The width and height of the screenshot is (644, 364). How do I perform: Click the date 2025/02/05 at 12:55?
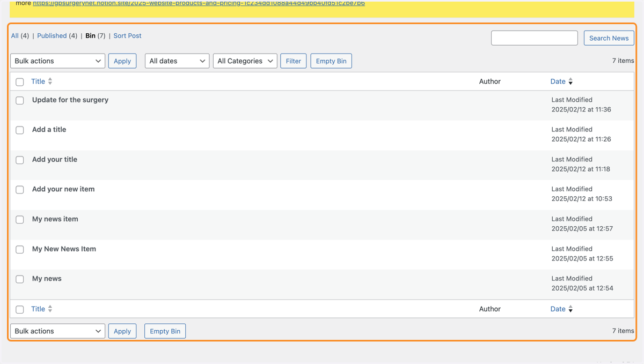(x=582, y=258)
